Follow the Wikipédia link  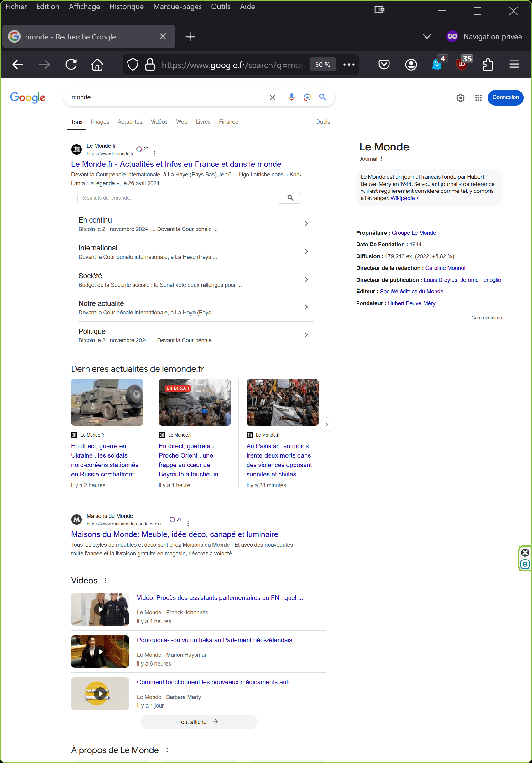[404, 198]
